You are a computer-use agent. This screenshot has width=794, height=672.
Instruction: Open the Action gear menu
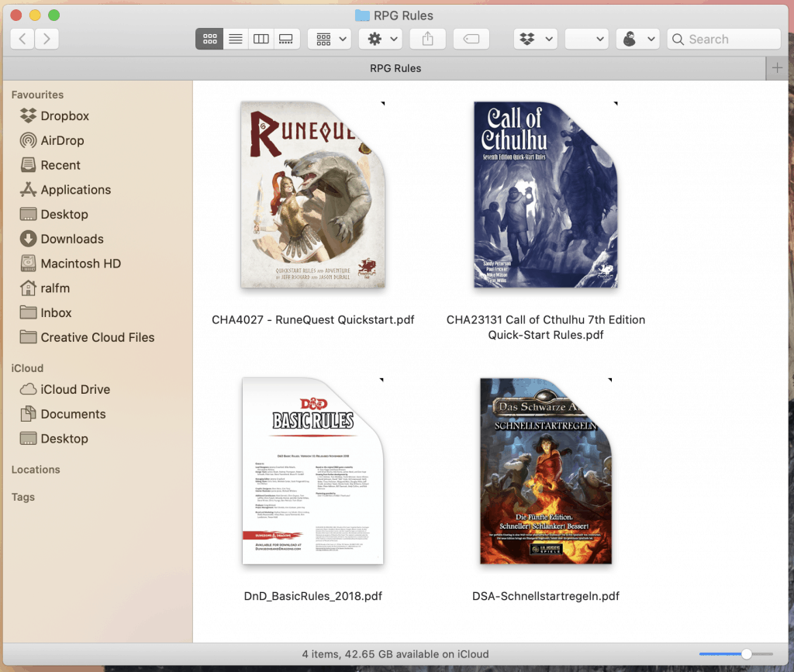coord(381,39)
